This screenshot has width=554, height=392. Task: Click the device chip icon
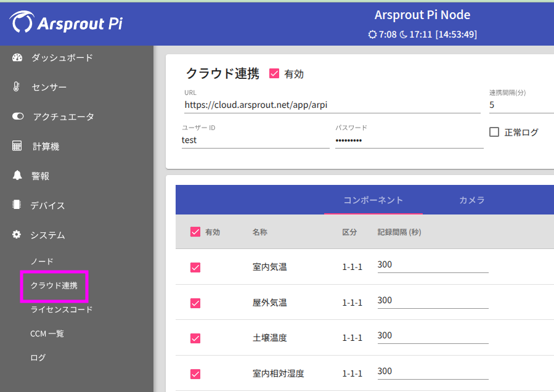pos(17,205)
